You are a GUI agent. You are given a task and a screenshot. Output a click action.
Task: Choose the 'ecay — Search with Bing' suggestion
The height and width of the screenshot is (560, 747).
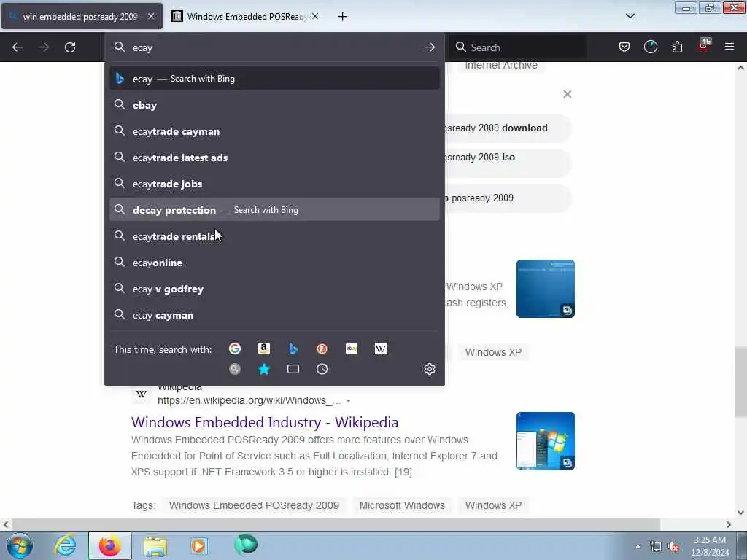[274, 79]
